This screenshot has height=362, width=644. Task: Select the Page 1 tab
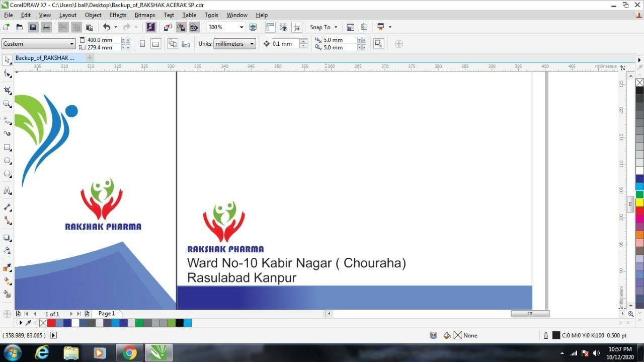point(107,314)
